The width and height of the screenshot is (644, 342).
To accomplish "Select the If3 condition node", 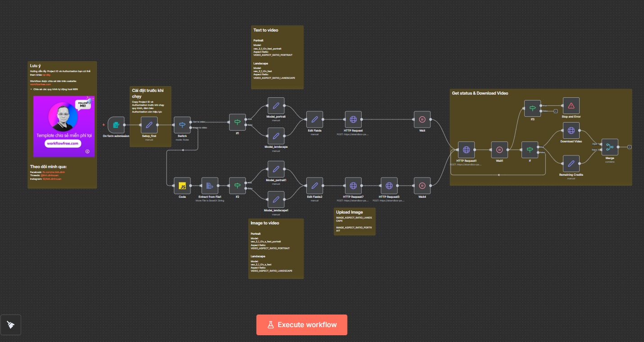I will pos(532,108).
